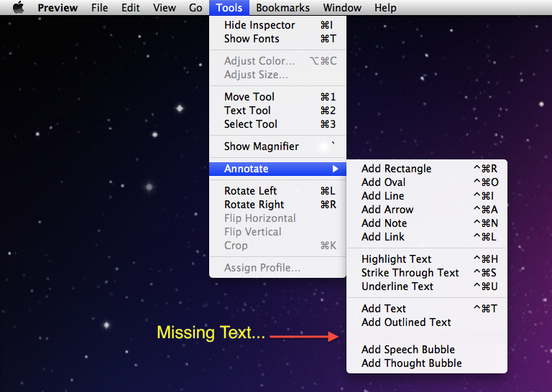Screen dimensions: 552x392
Task: Choose Show Magnifier
Action: coord(277,146)
